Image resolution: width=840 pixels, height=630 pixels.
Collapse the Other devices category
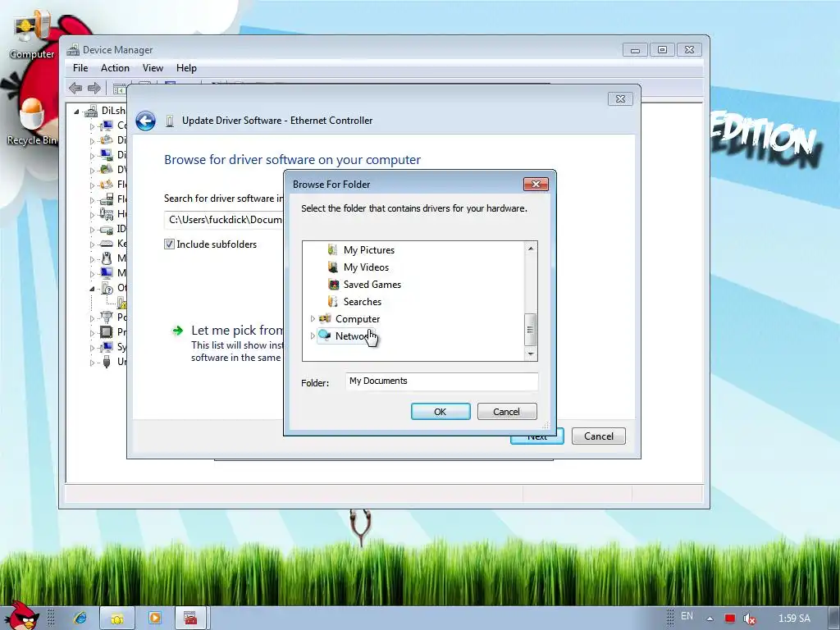pos(92,288)
